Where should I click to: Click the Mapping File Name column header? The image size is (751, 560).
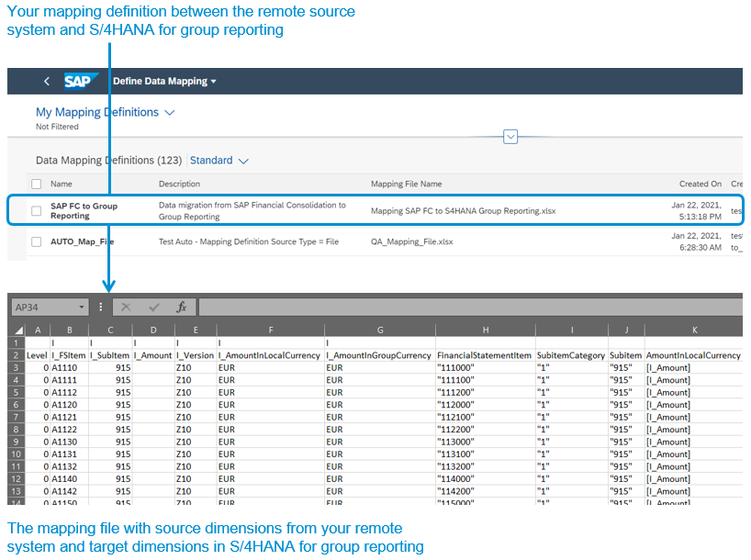point(406,184)
